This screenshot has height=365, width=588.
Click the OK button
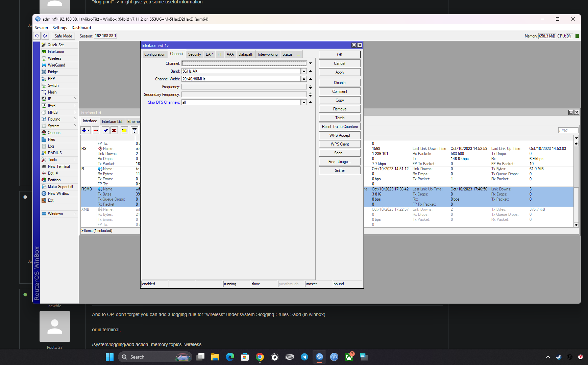(340, 55)
